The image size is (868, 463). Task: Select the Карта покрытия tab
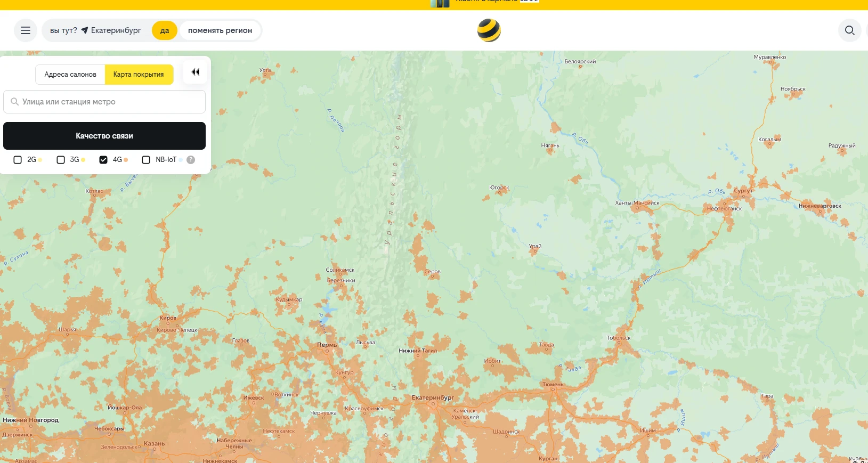pyautogui.click(x=139, y=75)
